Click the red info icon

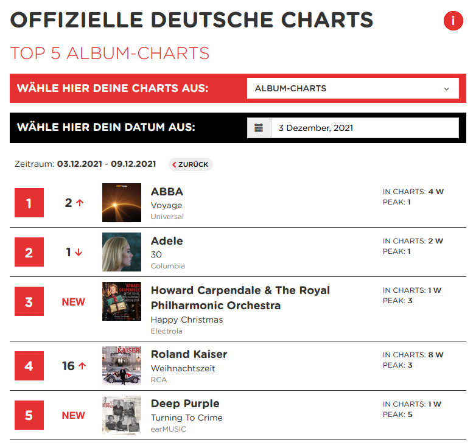click(453, 21)
